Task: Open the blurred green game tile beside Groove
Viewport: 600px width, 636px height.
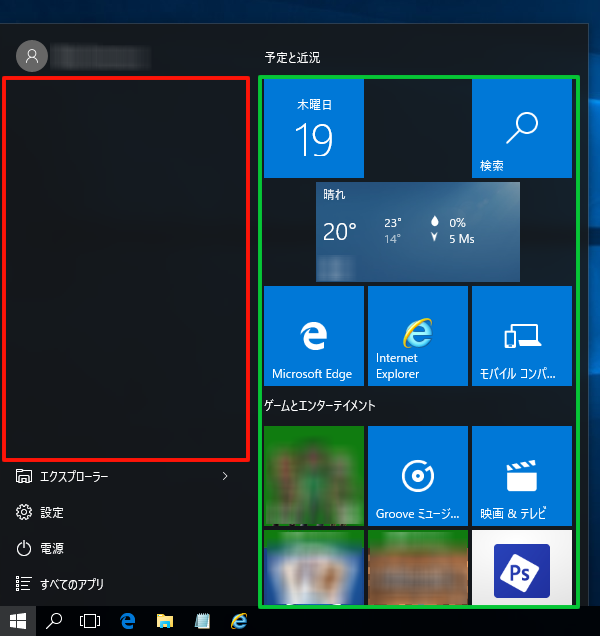Action: pos(314,476)
